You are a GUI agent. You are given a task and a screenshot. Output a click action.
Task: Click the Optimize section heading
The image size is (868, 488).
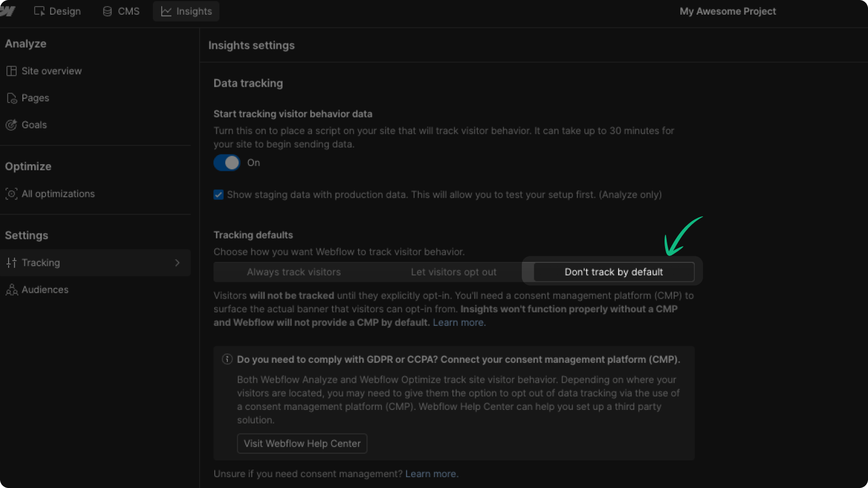click(x=28, y=167)
